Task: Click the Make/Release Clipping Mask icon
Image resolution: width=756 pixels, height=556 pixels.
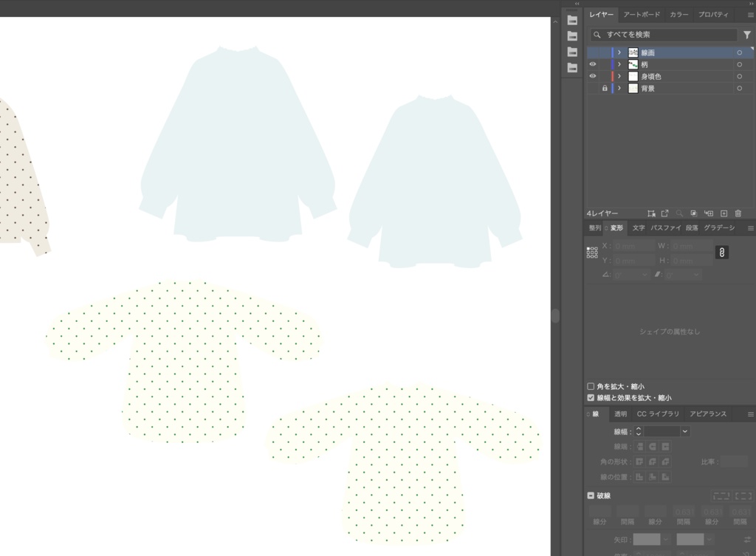Action: (694, 213)
